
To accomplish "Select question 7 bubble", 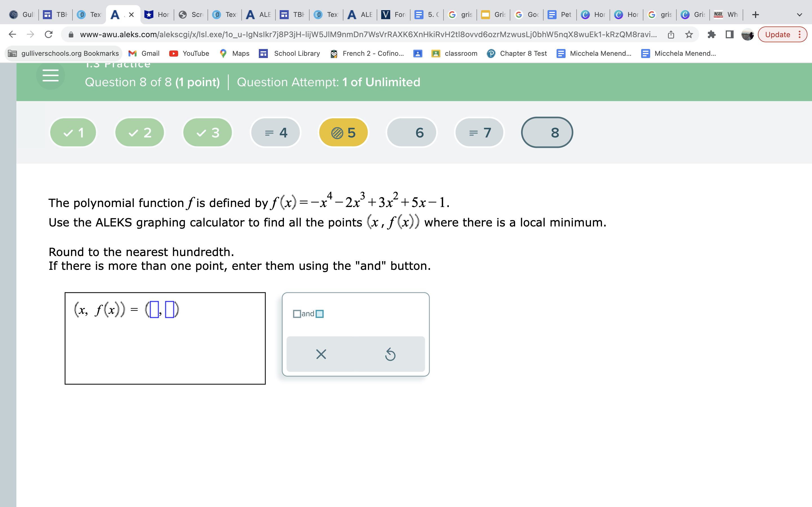I will point(480,133).
